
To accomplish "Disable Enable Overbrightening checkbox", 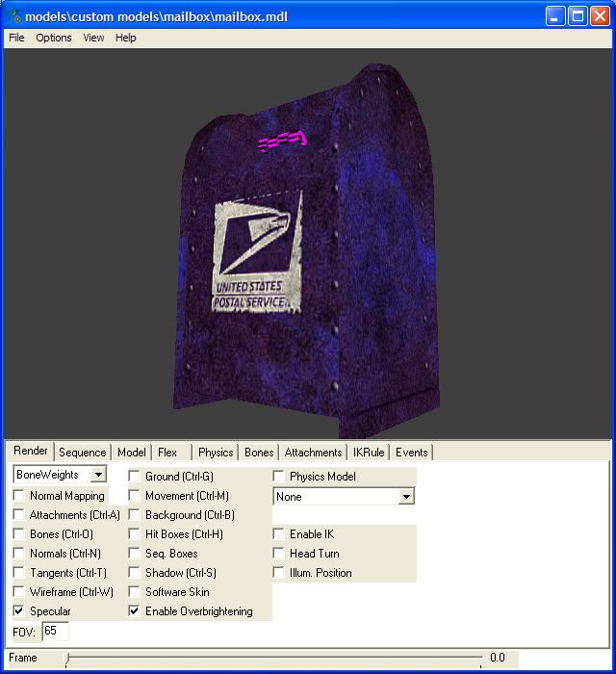I will [x=134, y=611].
